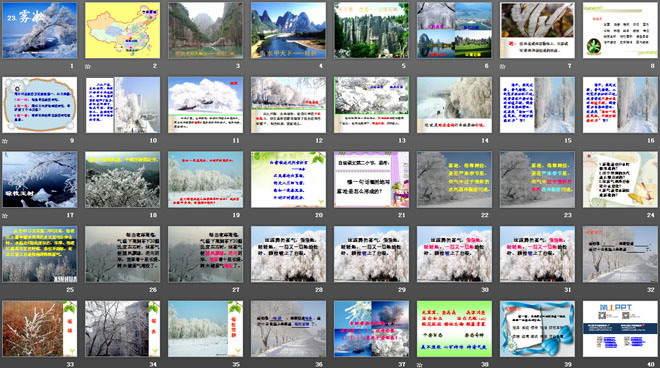The image size is (660, 368).
Task: Select slide 6 with four-photo collage
Action: pyautogui.click(x=454, y=30)
